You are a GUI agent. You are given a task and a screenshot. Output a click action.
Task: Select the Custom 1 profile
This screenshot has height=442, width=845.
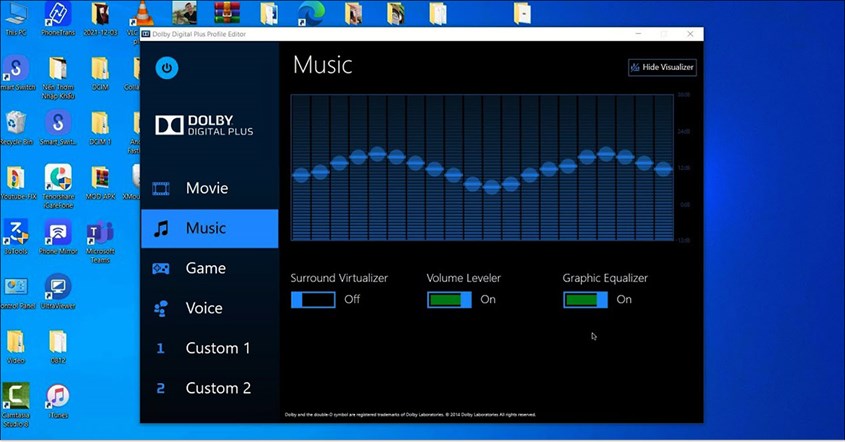point(209,348)
